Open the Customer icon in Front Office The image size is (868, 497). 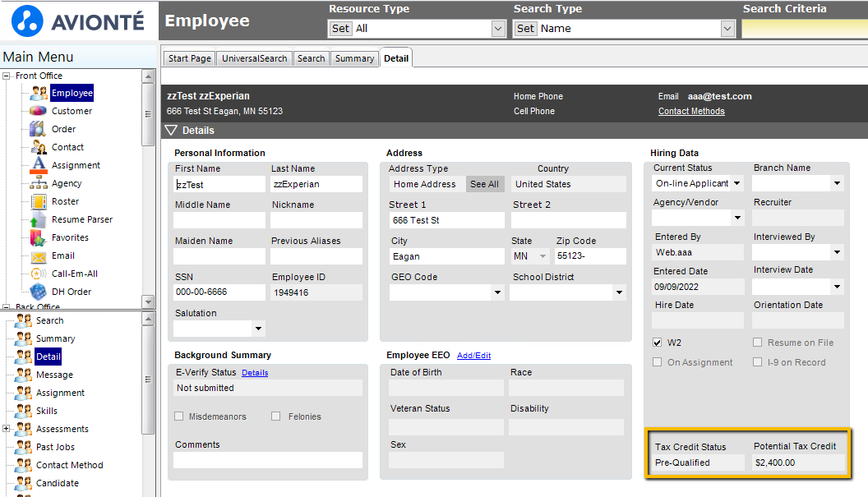pos(38,111)
